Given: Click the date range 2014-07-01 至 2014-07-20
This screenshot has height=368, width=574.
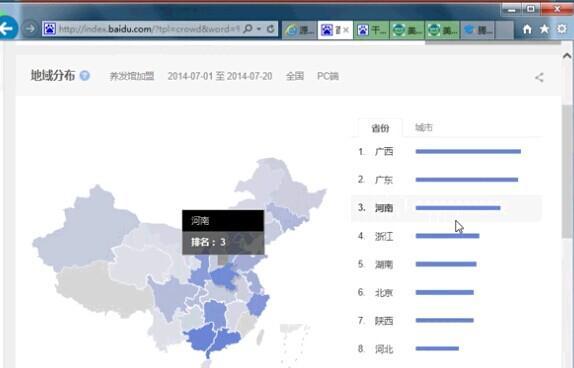Looking at the screenshot, I should click(220, 76).
